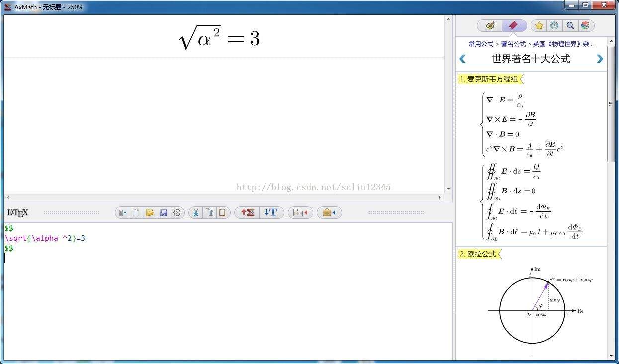Viewport: 619px width, 364px height.
Task: Click breadcrumb link 著名公式
Action: pyautogui.click(x=513, y=44)
